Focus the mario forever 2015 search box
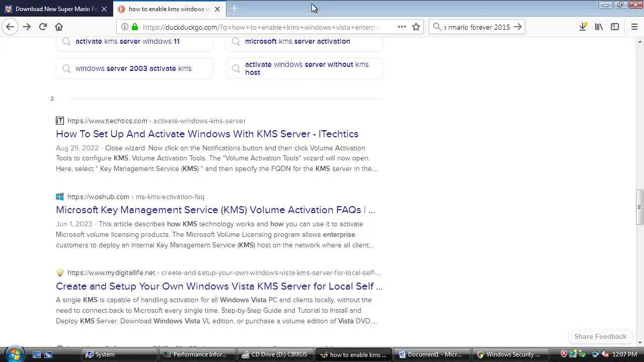The width and height of the screenshot is (644, 362). click(477, 27)
